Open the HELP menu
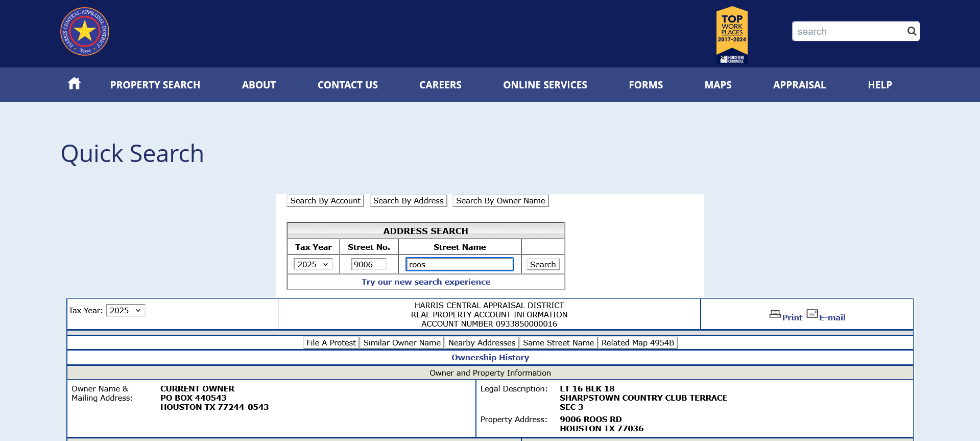This screenshot has width=980, height=441. (880, 85)
